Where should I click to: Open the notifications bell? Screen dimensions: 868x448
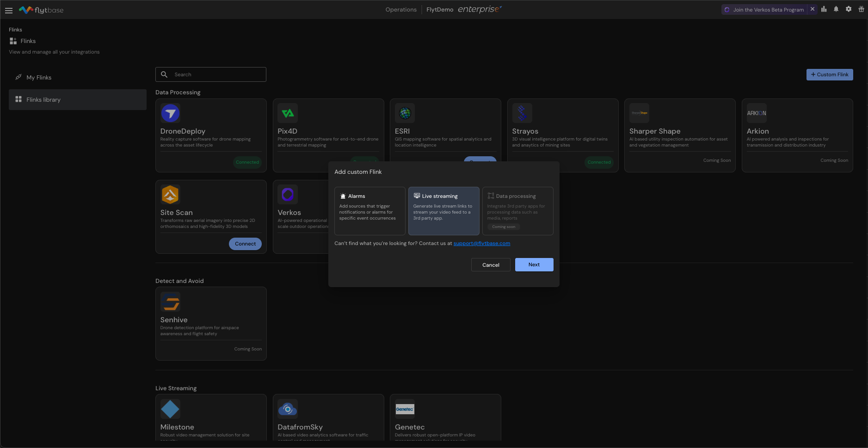pos(836,9)
